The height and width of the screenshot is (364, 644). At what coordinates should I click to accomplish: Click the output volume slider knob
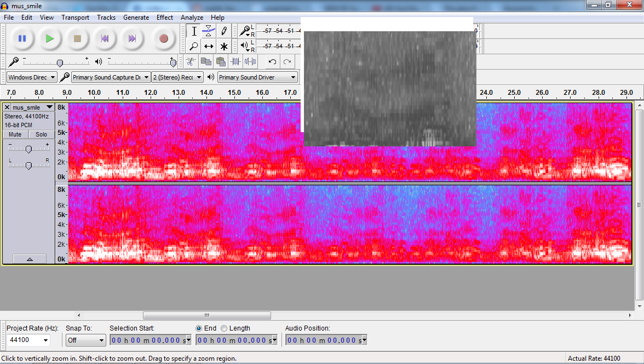pos(173,63)
